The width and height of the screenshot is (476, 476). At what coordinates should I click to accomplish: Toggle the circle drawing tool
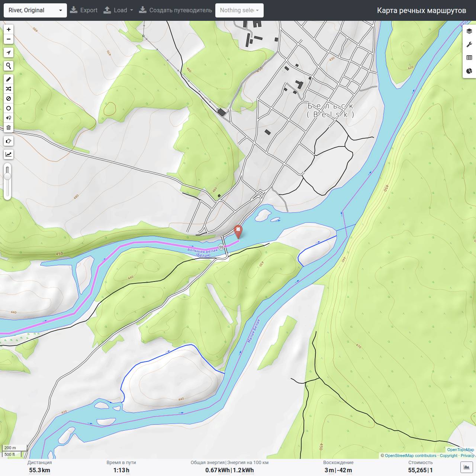tap(8, 108)
